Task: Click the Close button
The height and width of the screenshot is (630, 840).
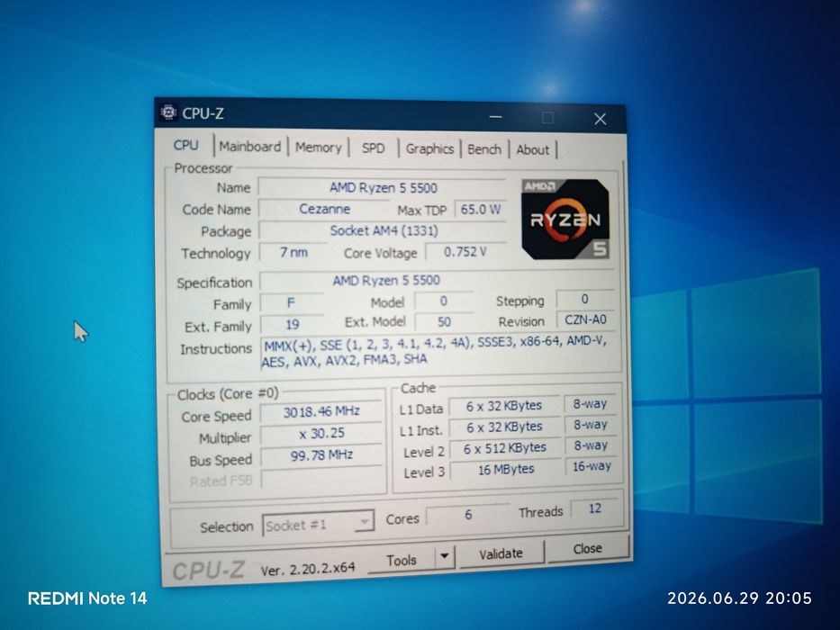Action: point(588,549)
